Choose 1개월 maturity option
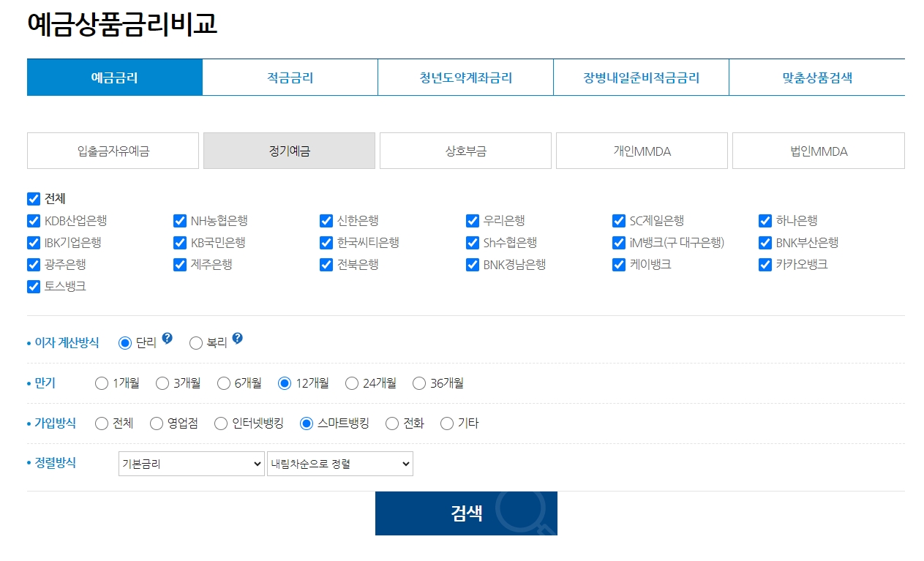Image resolution: width=924 pixels, height=561 pixels. (102, 383)
